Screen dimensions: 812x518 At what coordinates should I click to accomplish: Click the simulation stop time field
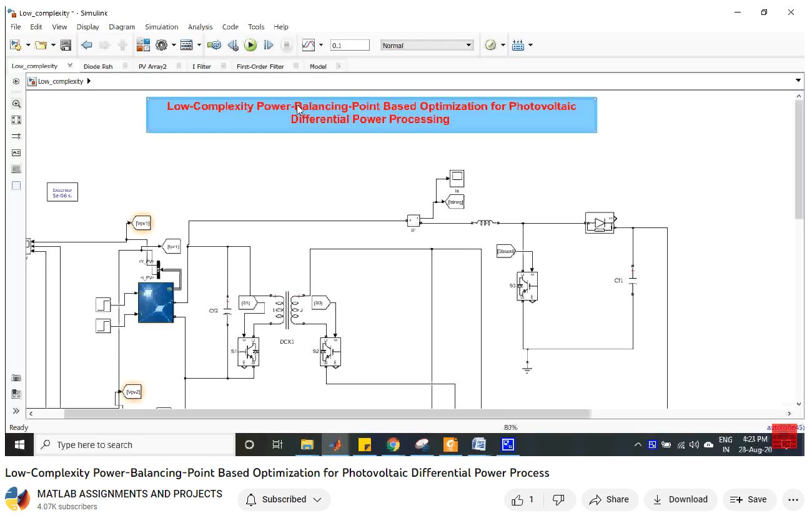point(349,45)
